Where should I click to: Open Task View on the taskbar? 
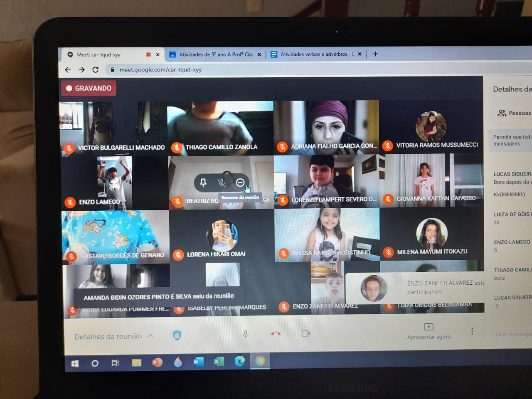point(115,363)
